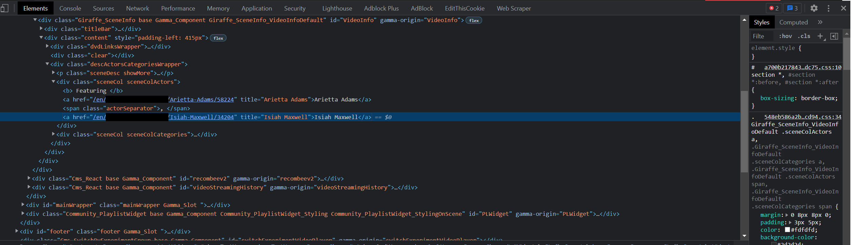The image size is (868, 245).
Task: Open the 548eb586a2b CSS source link
Action: point(803,117)
